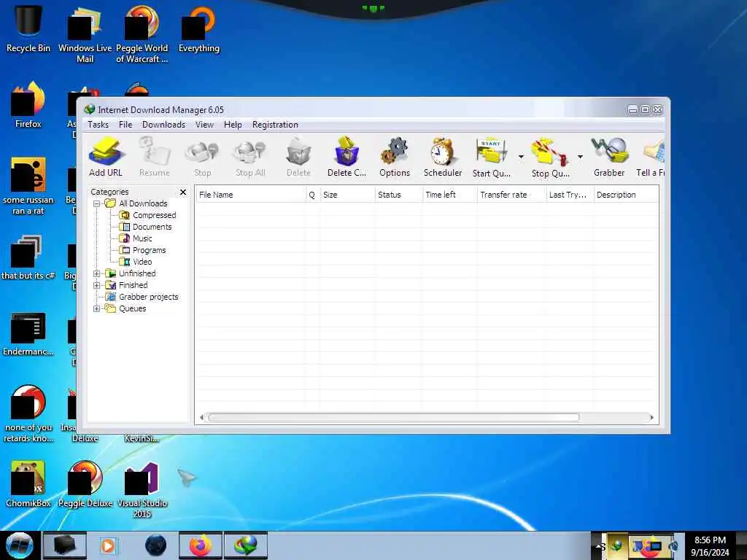This screenshot has height=560, width=747.
Task: Select the Everything desktop icon
Action: 198,28
